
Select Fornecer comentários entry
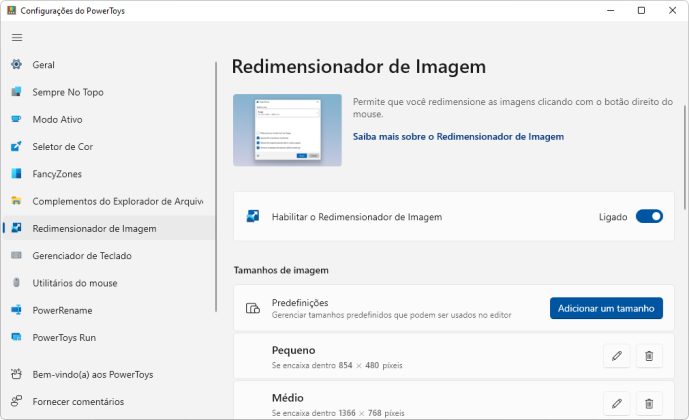tap(78, 401)
